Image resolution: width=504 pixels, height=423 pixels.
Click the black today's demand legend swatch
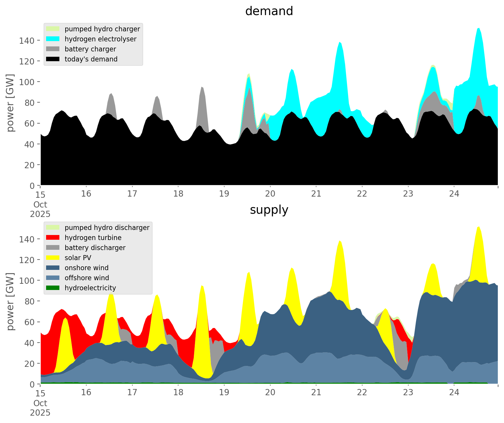(x=53, y=59)
